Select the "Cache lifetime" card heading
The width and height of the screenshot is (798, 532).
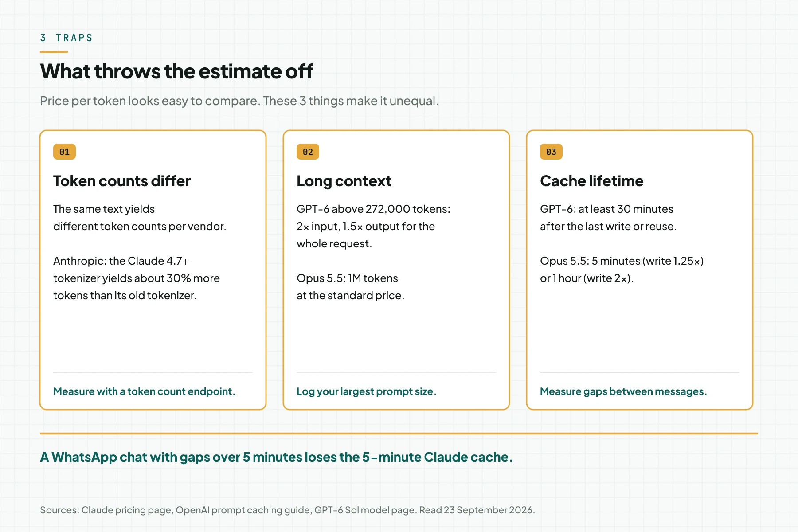(591, 181)
